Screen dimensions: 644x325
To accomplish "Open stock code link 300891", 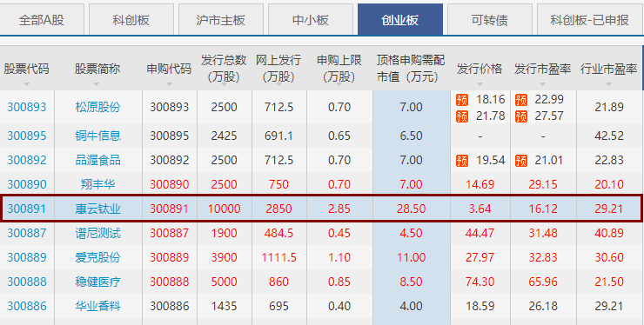I will point(27,209).
